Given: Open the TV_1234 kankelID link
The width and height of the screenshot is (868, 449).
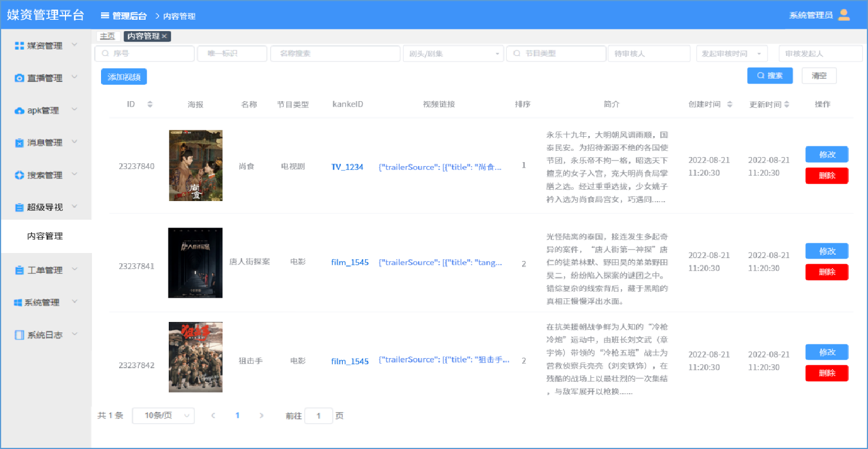Looking at the screenshot, I should tap(347, 167).
